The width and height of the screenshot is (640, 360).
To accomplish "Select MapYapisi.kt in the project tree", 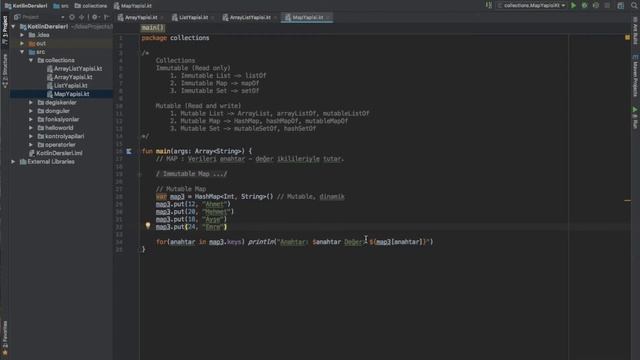I will point(71,94).
